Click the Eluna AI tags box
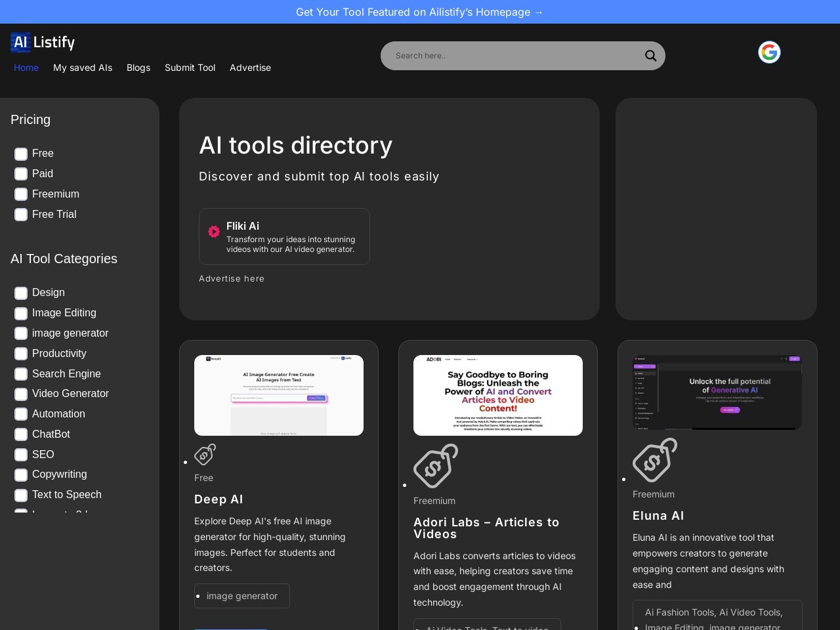 (x=717, y=615)
